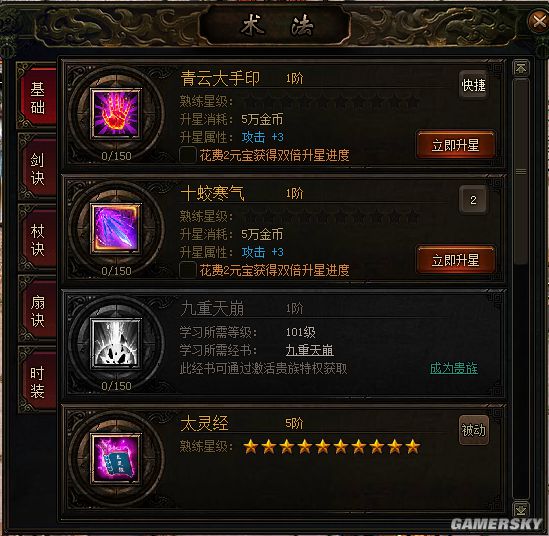The image size is (549, 536).
Task: Click the 快捷 shortcut slot for 青云大手印
Action: (473, 85)
